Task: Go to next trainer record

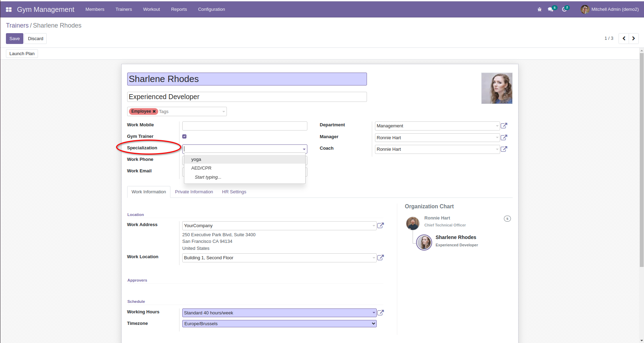Action: (634, 38)
